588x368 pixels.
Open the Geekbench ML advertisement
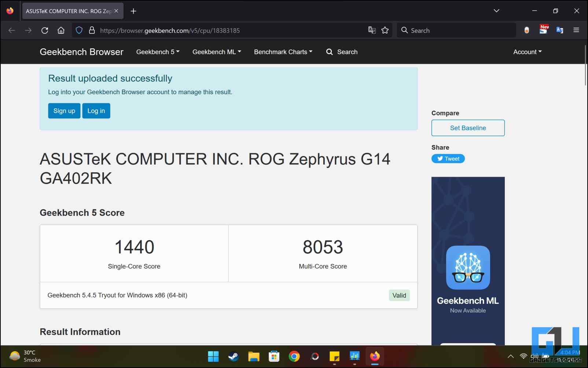(x=468, y=261)
